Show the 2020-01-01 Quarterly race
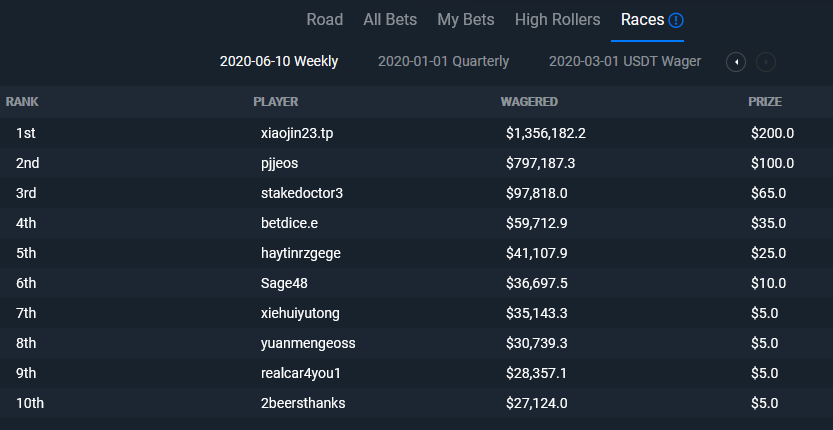 (x=443, y=62)
